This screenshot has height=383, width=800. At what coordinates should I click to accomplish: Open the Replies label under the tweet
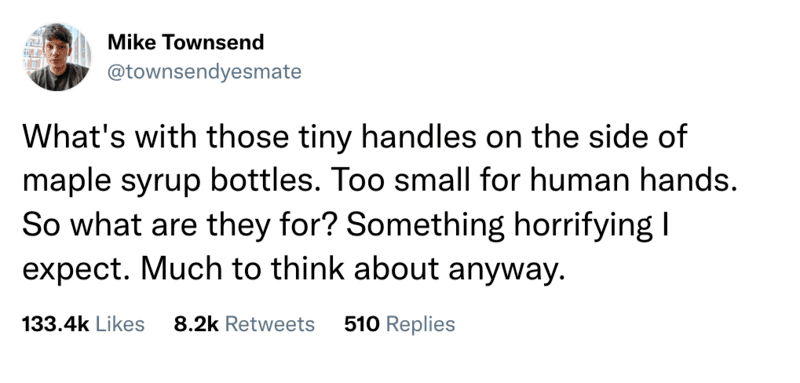pos(420,324)
